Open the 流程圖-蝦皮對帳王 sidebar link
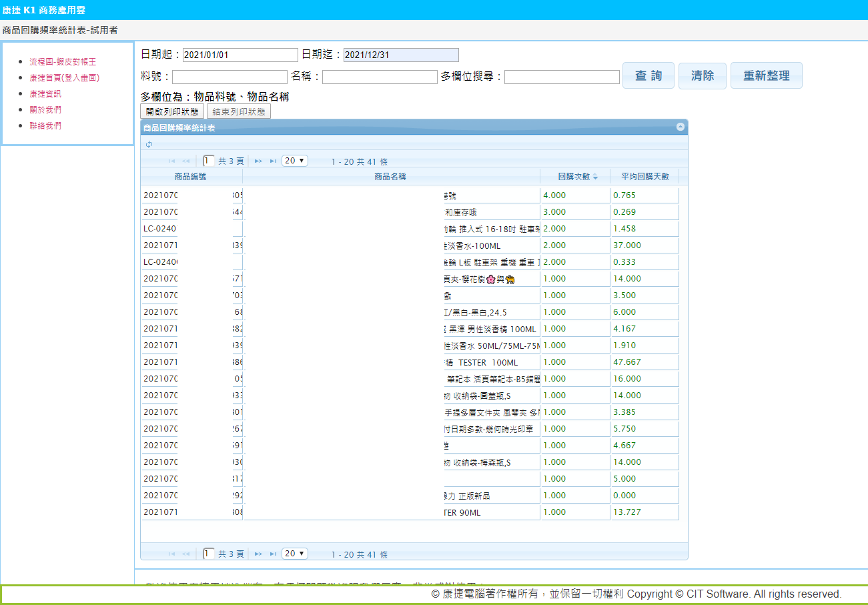The width and height of the screenshot is (868, 605). coord(63,61)
